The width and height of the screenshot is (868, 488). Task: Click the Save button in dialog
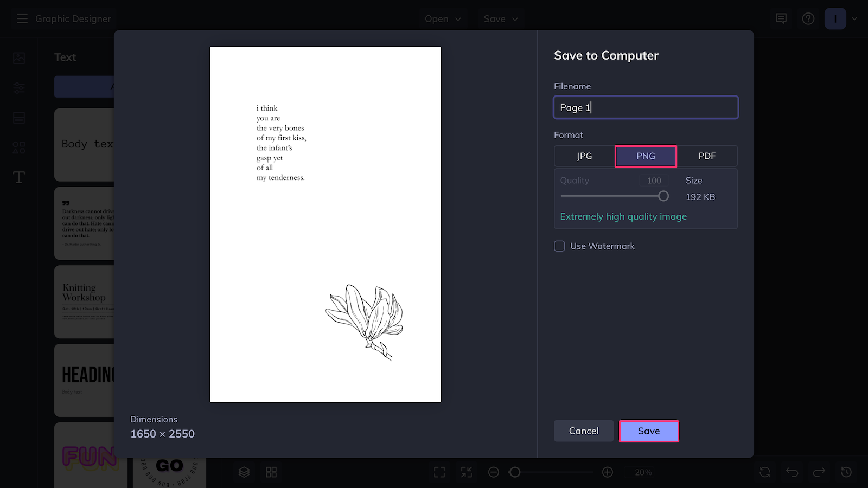[x=649, y=431]
